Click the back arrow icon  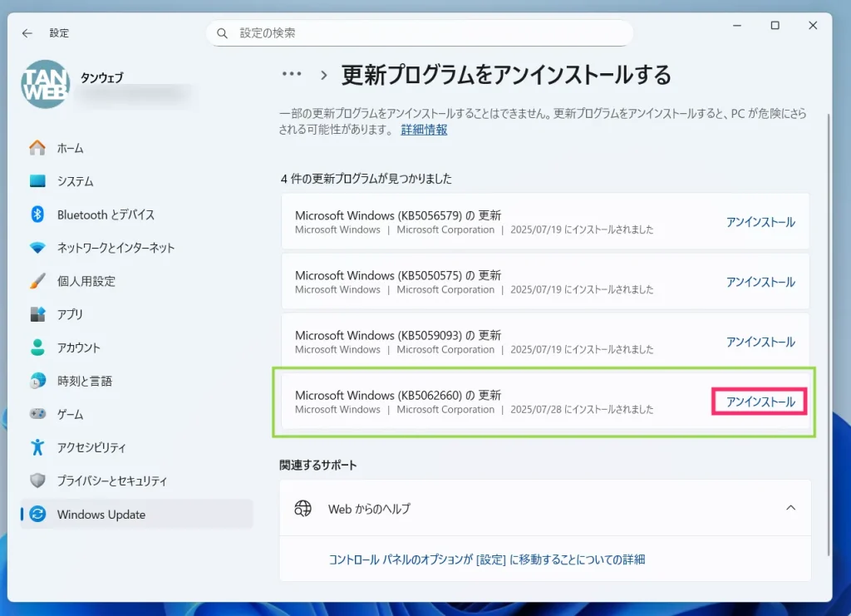click(27, 33)
